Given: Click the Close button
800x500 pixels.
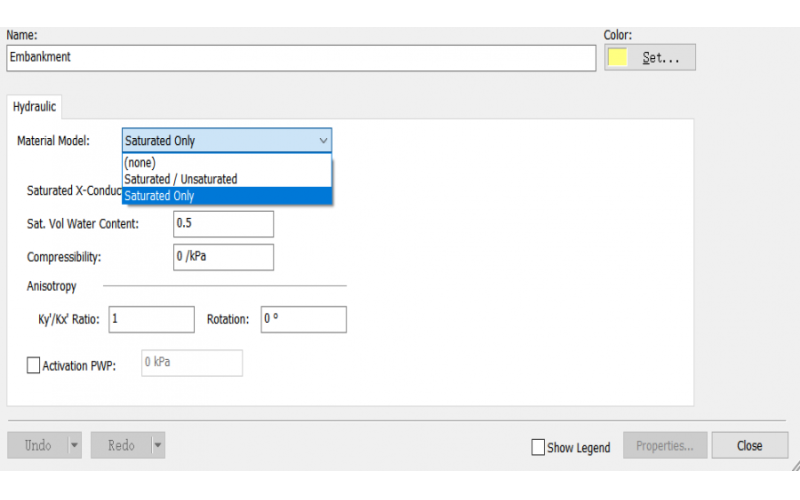Looking at the screenshot, I should 749,446.
